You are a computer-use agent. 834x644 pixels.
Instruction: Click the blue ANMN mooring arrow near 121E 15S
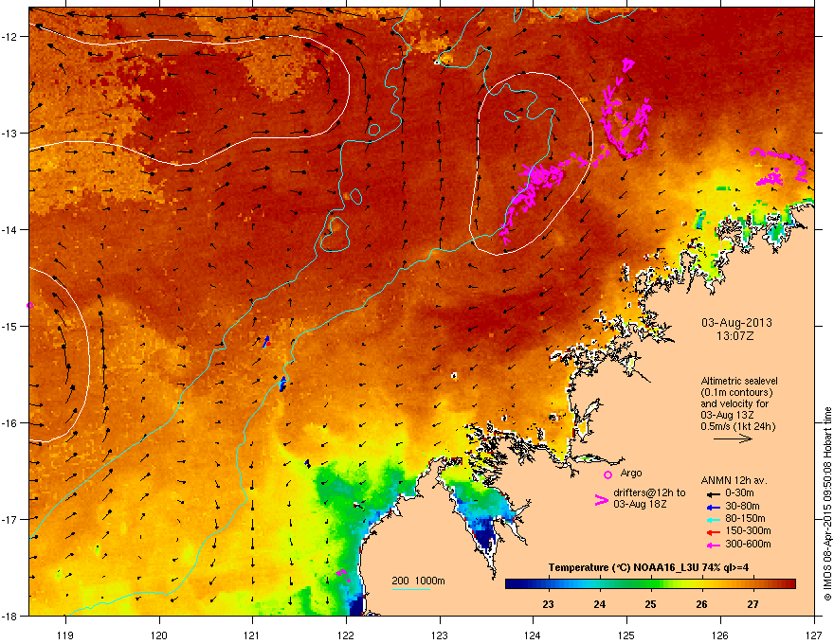tap(266, 341)
